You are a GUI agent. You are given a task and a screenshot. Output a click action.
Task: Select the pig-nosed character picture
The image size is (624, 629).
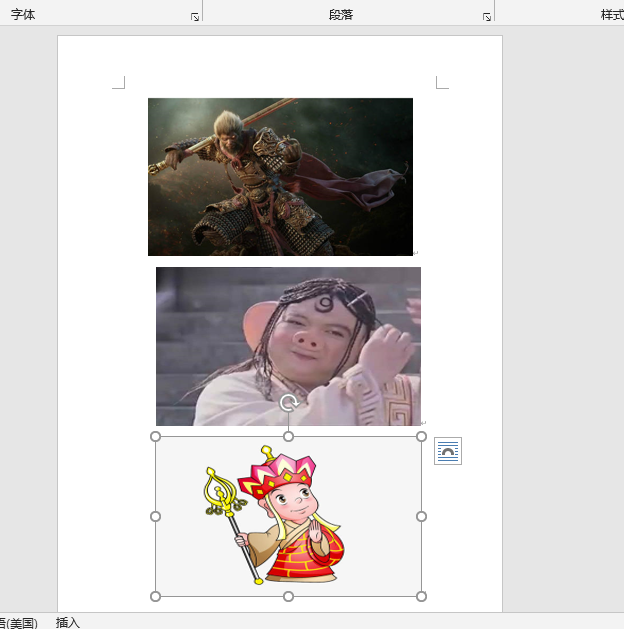[288, 346]
